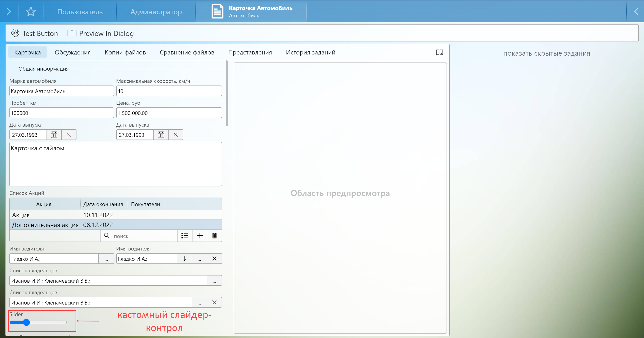Image resolution: width=644 pixels, height=338 pixels.
Task: Click the Пробег, км input field
Action: (61, 113)
